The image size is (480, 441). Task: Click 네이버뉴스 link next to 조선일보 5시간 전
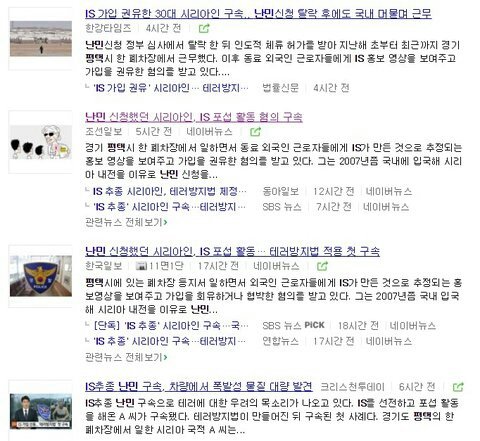pos(209,132)
